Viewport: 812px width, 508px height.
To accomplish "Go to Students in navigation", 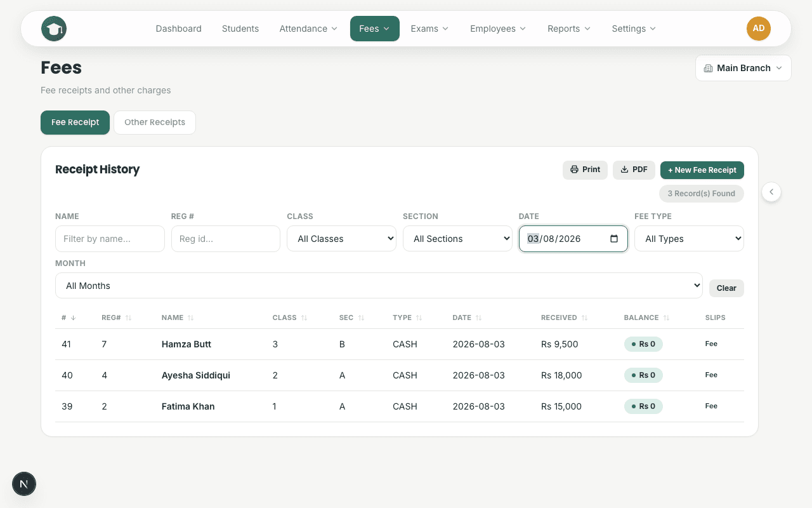I will click(x=240, y=29).
